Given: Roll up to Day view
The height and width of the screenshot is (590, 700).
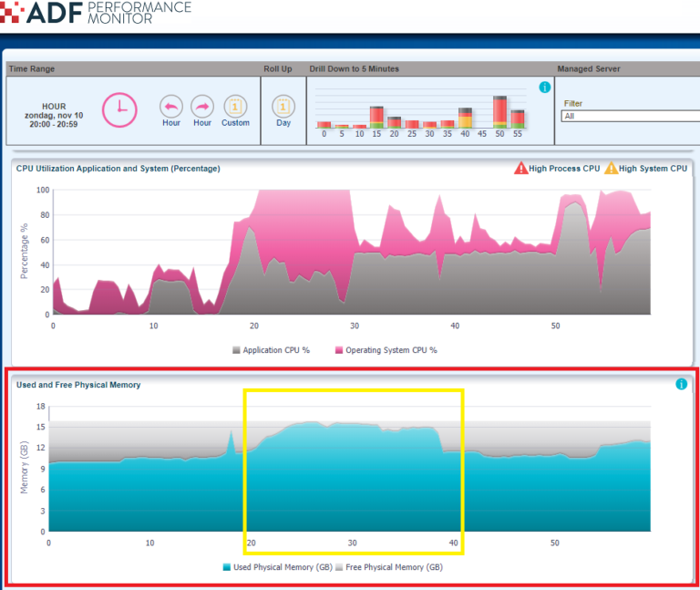Looking at the screenshot, I should pyautogui.click(x=283, y=106).
